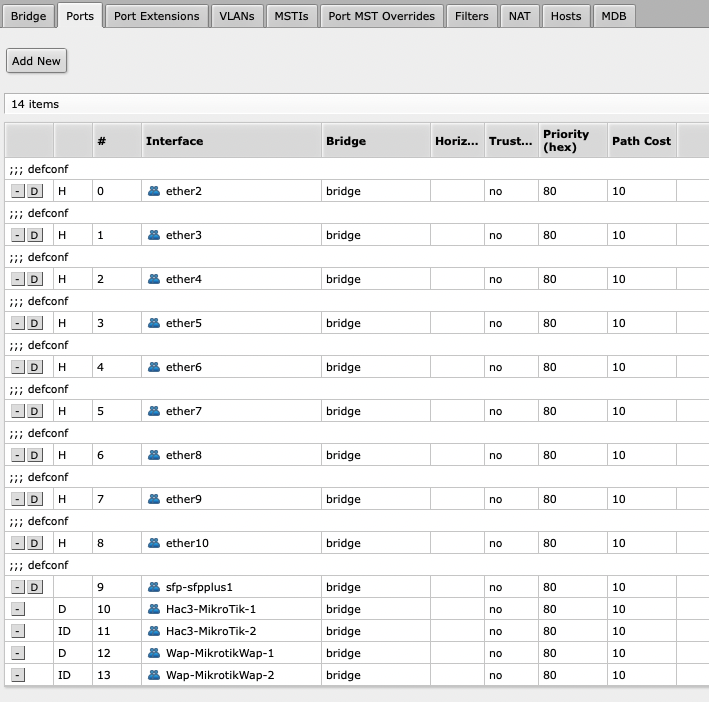Open the Hac3-MikroTik-1 interface entry
Screen dimensions: 709x702
point(211,609)
